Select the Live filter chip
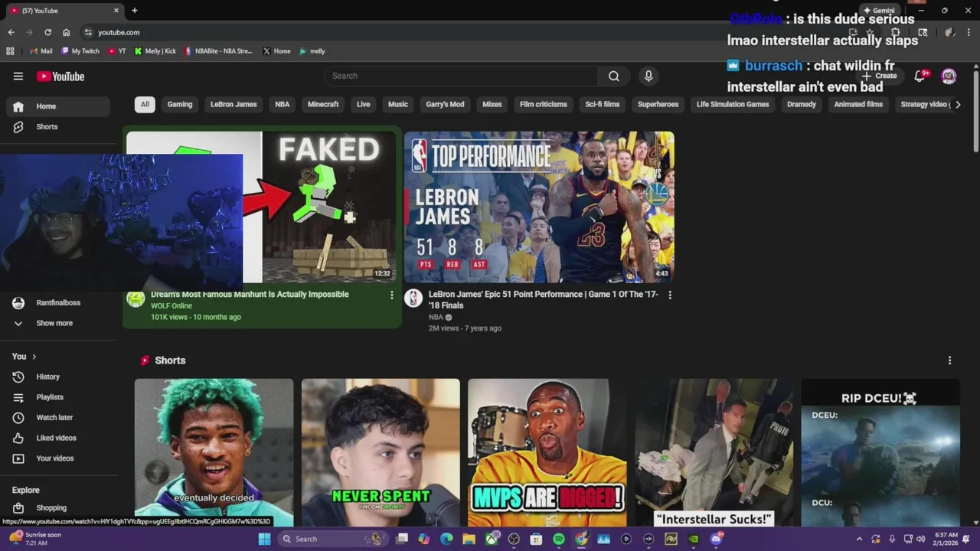 pos(364,104)
